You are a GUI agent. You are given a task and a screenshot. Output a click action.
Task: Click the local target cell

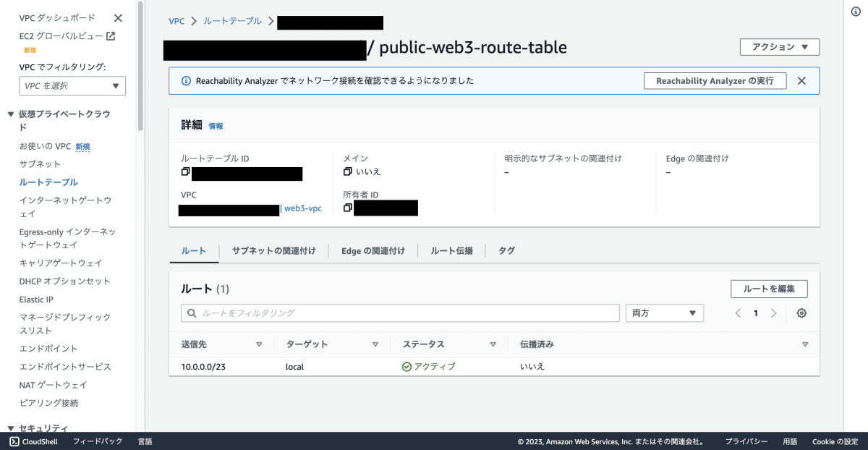pos(294,367)
